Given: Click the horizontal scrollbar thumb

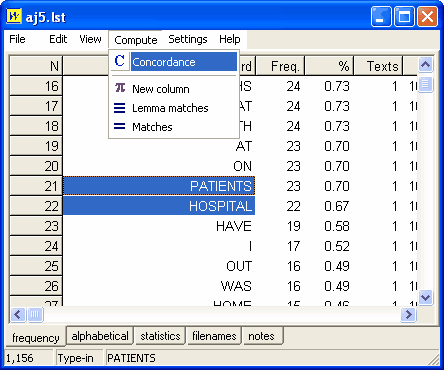Looking at the screenshot, I should point(35,314).
